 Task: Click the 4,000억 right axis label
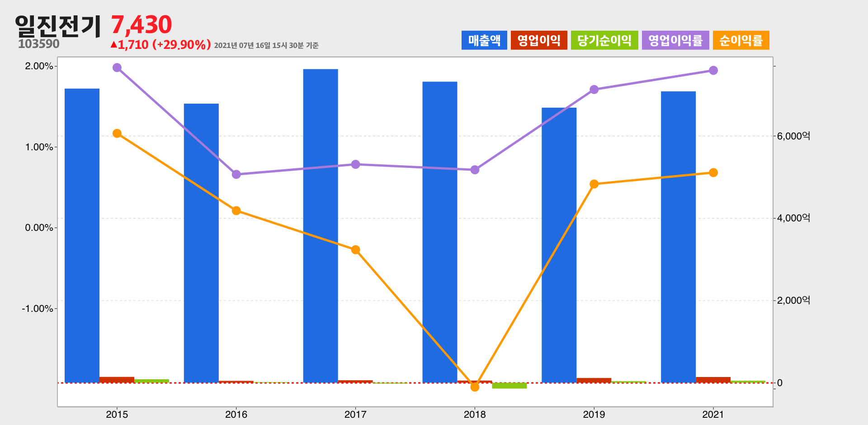tap(794, 218)
